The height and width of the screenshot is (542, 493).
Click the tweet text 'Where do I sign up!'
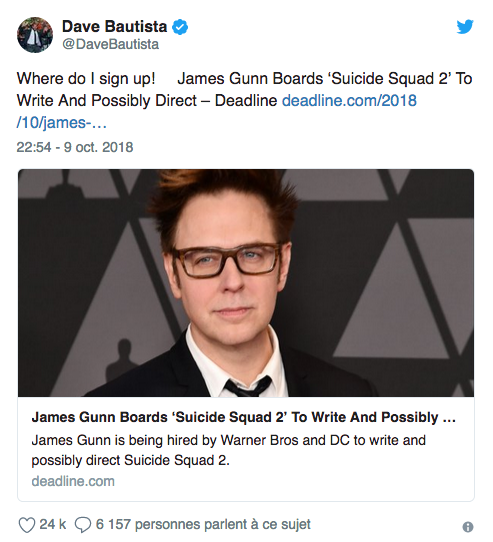(86, 79)
